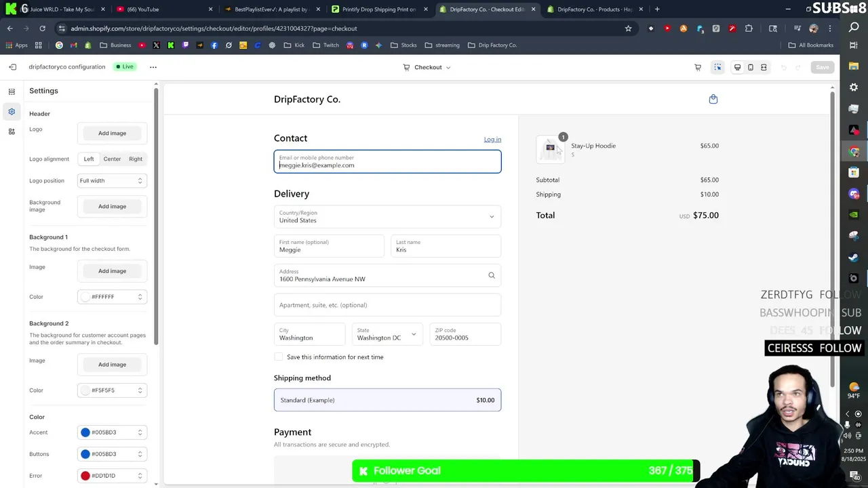
Task: Open the Google bookmark icon
Action: (x=59, y=45)
